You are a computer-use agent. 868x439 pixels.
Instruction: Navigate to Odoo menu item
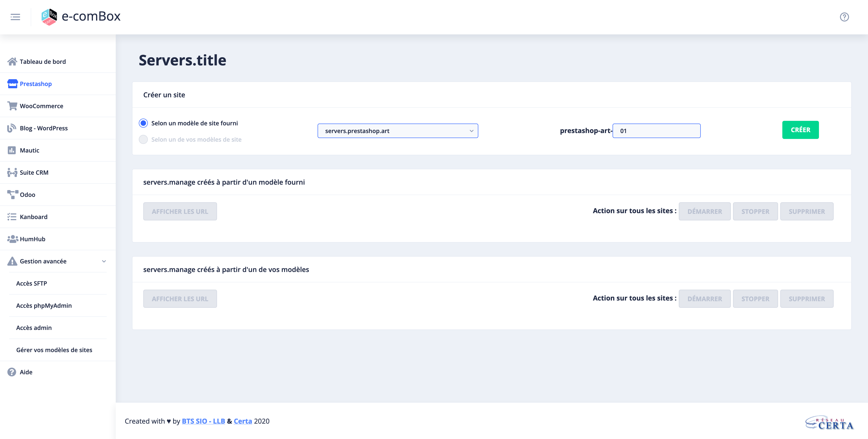tap(58, 195)
